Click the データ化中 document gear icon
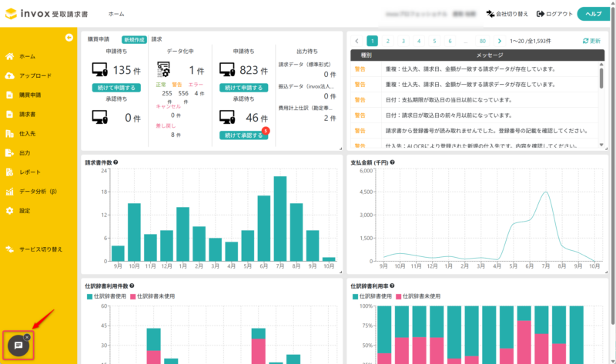Image resolution: width=616 pixels, height=364 pixels. click(x=163, y=69)
